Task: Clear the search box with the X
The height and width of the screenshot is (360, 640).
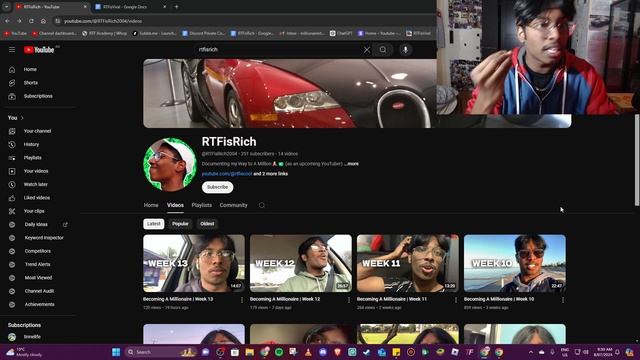Action: [x=367, y=50]
